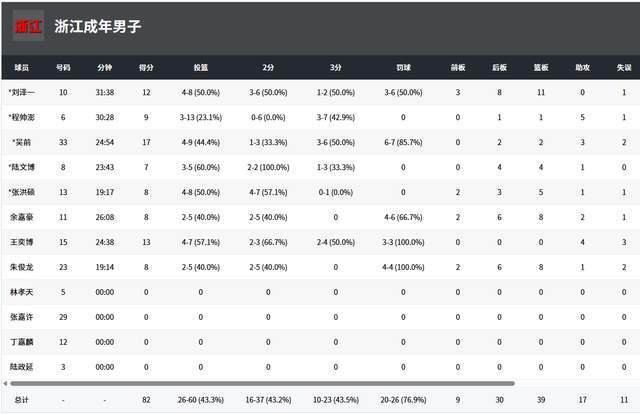Click player name 朱俊龙
The width and height of the screenshot is (640, 415).
22,267
